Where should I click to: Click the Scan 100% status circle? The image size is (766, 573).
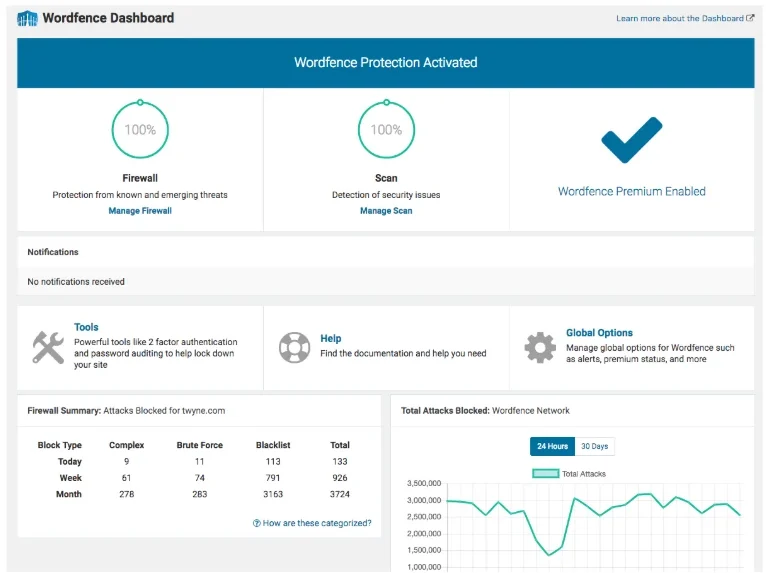[386, 129]
